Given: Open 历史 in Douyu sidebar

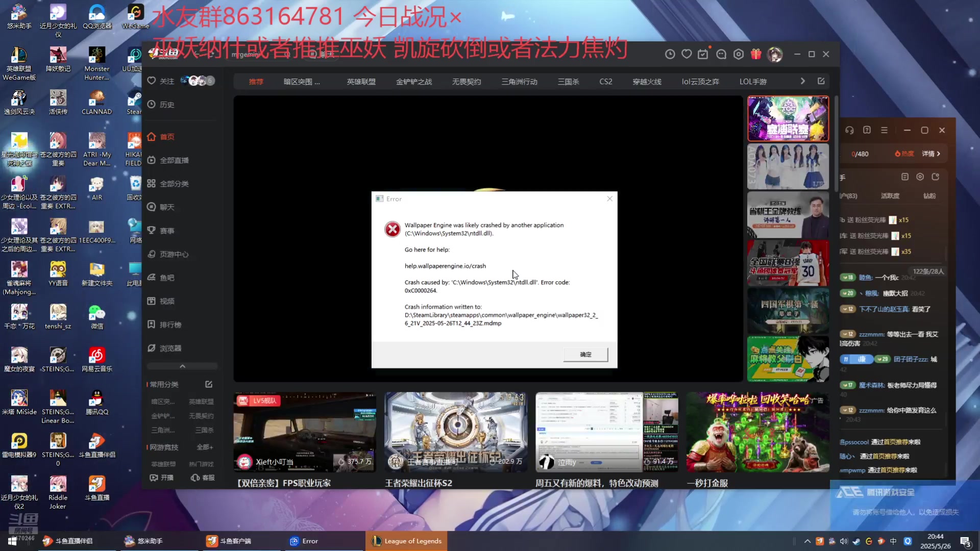Looking at the screenshot, I should click(x=161, y=105).
